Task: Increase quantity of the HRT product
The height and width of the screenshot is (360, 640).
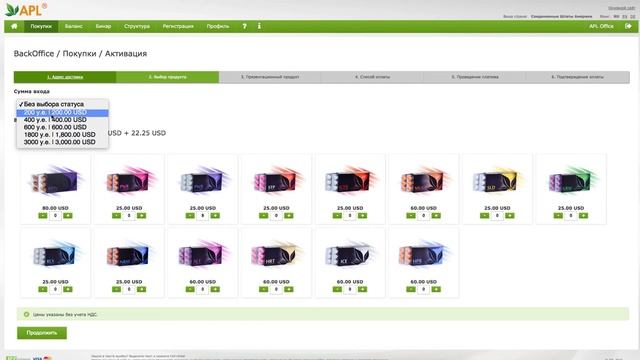Action: (x=289, y=289)
